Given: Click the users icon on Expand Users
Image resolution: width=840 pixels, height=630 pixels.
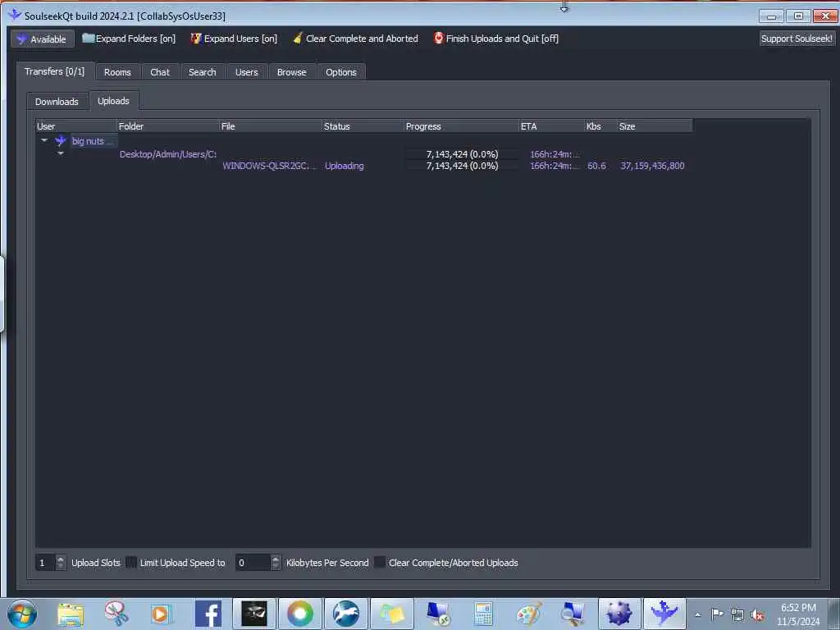Looking at the screenshot, I should [195, 38].
